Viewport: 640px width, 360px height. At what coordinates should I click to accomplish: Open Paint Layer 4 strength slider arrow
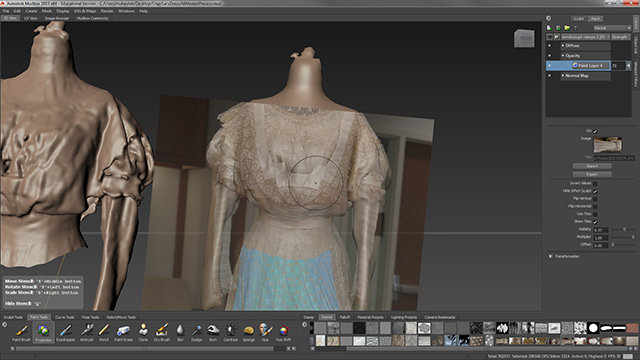[x=628, y=65]
